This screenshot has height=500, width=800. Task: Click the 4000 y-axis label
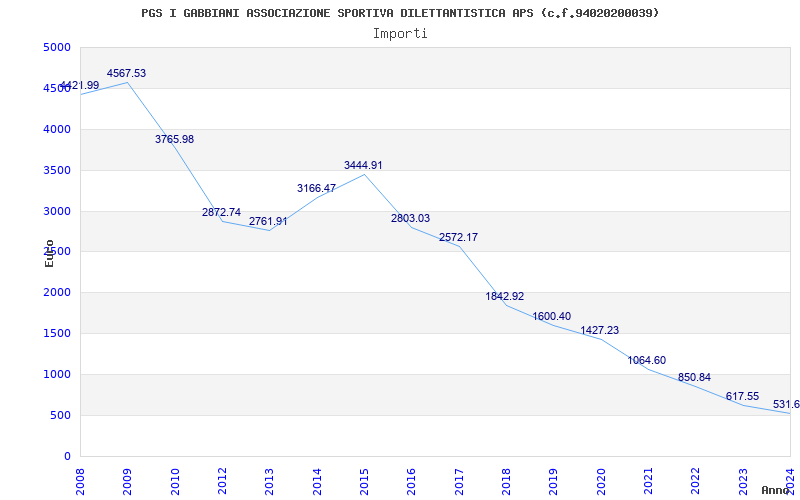[x=57, y=129]
